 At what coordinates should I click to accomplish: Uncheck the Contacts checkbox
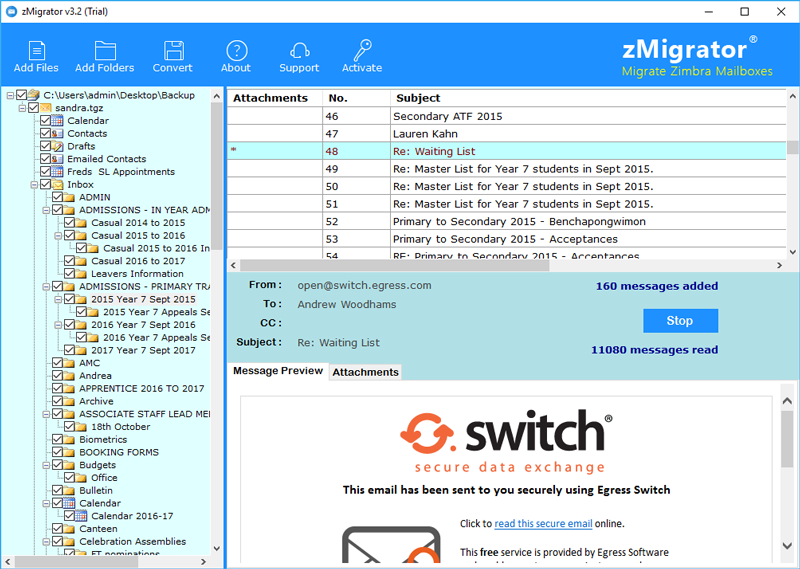(x=45, y=133)
